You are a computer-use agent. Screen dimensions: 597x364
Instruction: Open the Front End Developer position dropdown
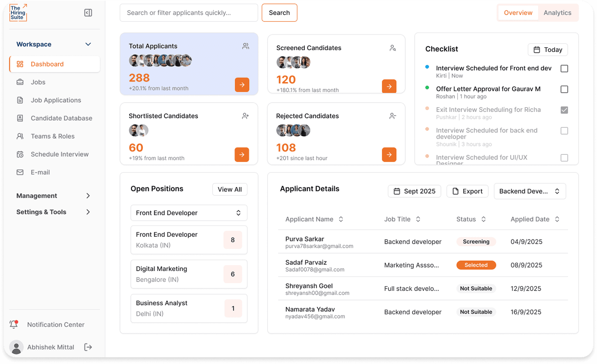coord(189,213)
